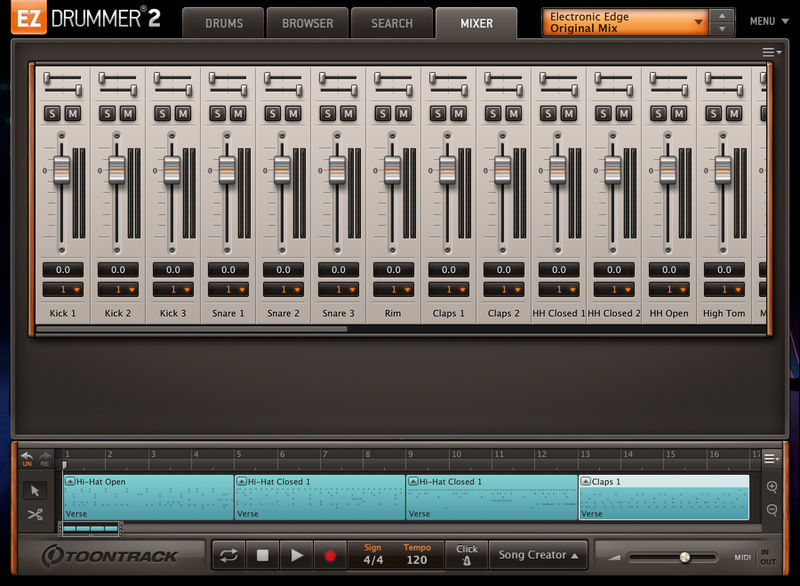Open the mixer options menu
The image size is (800, 586).
click(x=771, y=52)
